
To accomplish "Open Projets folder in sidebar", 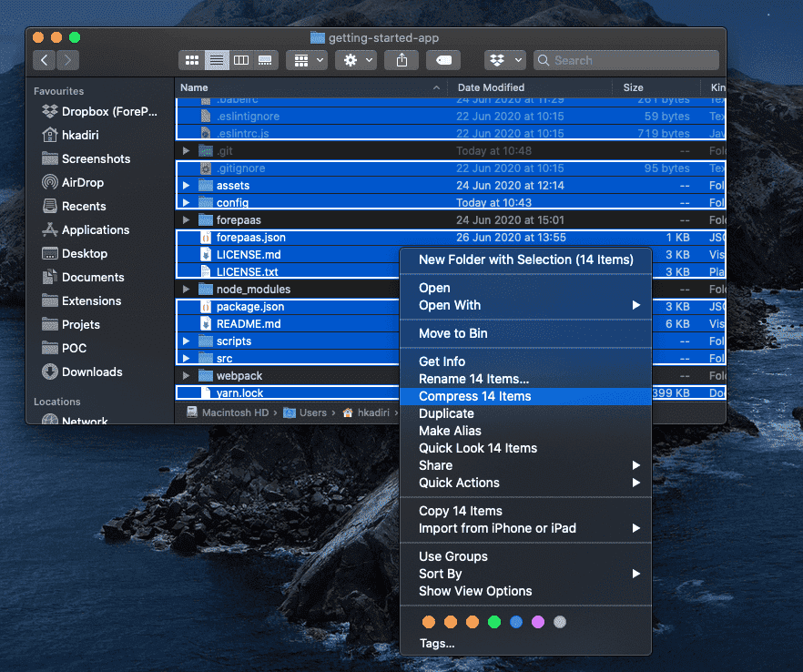I will [71, 324].
